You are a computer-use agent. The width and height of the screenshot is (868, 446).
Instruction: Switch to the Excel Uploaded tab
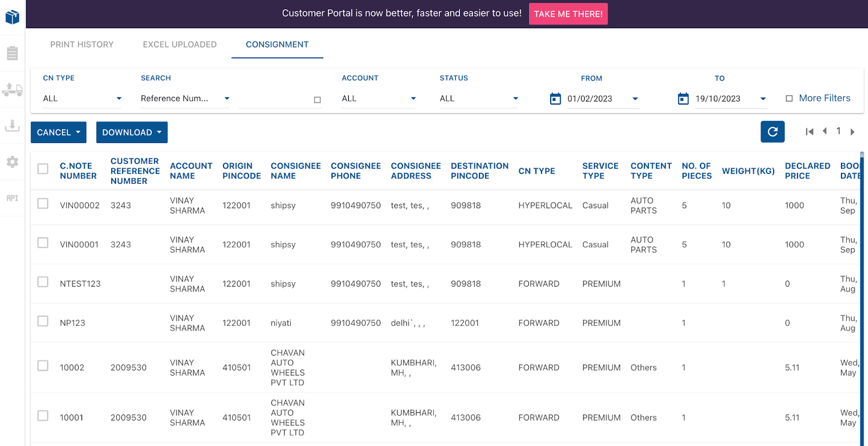pyautogui.click(x=180, y=44)
